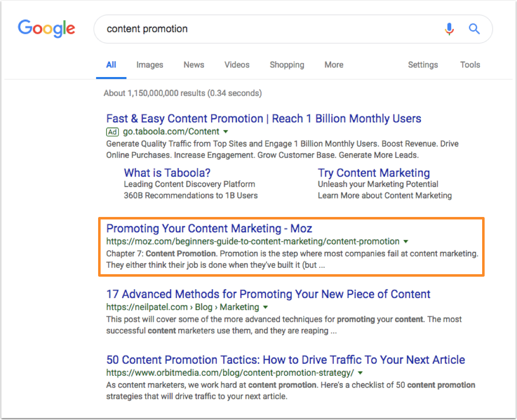Click the green Ad badge icon
The height and width of the screenshot is (420, 517).
pyautogui.click(x=113, y=132)
